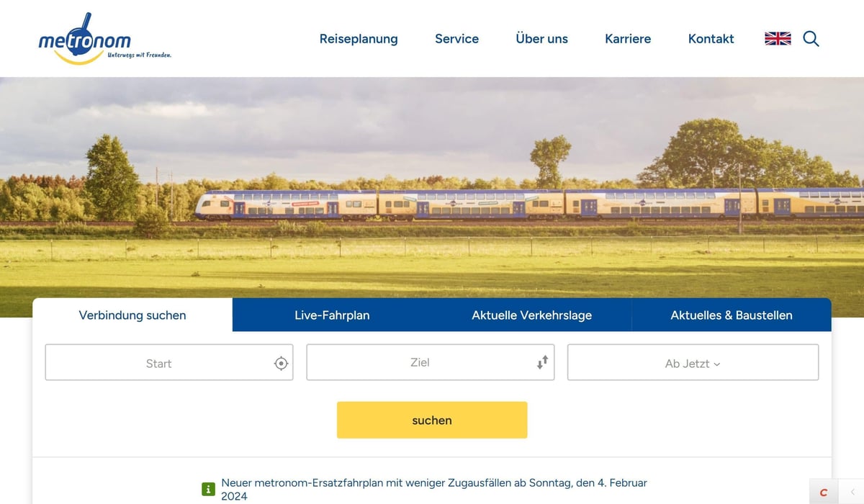Click the metronom logo
The image size is (864, 504).
point(104,39)
